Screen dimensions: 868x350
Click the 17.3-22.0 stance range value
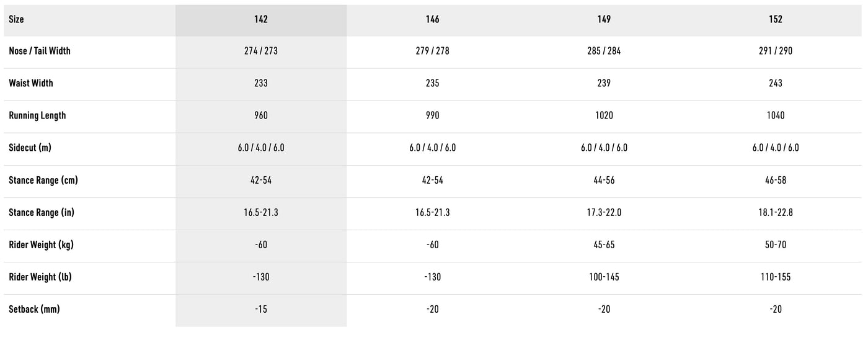(x=604, y=212)
